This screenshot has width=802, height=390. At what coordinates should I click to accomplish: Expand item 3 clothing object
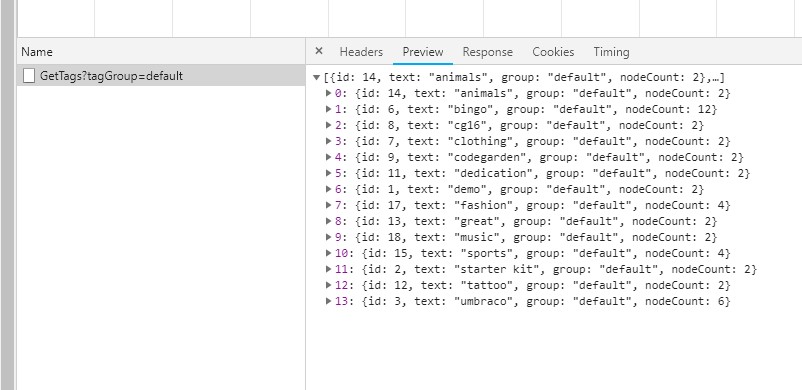coord(328,141)
